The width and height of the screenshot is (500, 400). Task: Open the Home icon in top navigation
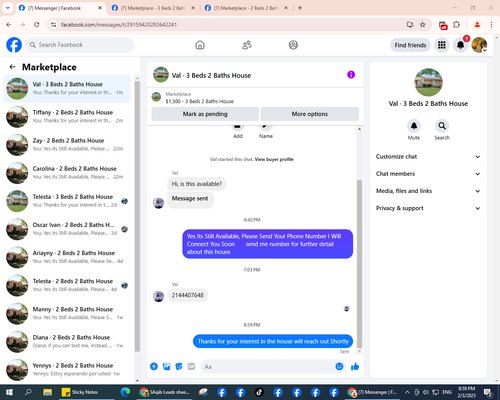[x=200, y=45]
